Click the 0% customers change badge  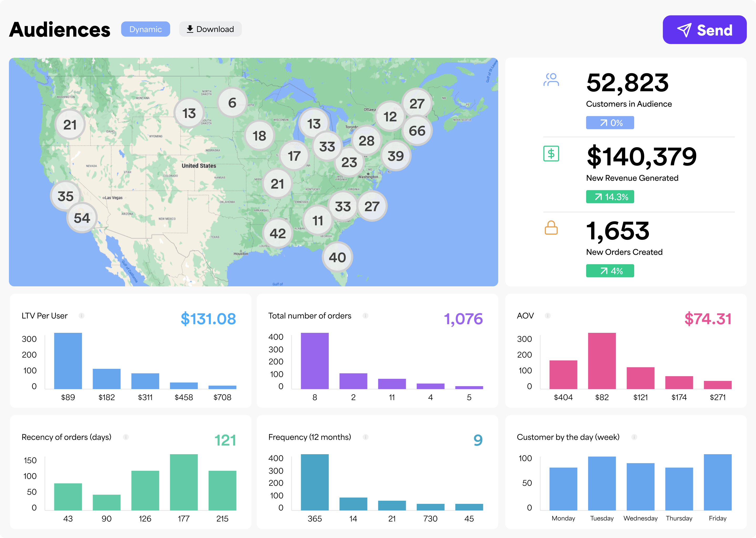coord(610,123)
